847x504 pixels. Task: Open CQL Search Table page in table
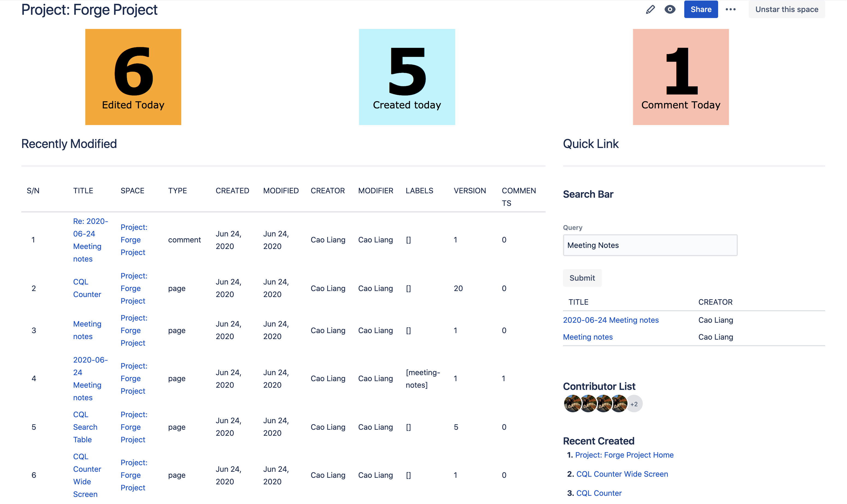[85, 427]
